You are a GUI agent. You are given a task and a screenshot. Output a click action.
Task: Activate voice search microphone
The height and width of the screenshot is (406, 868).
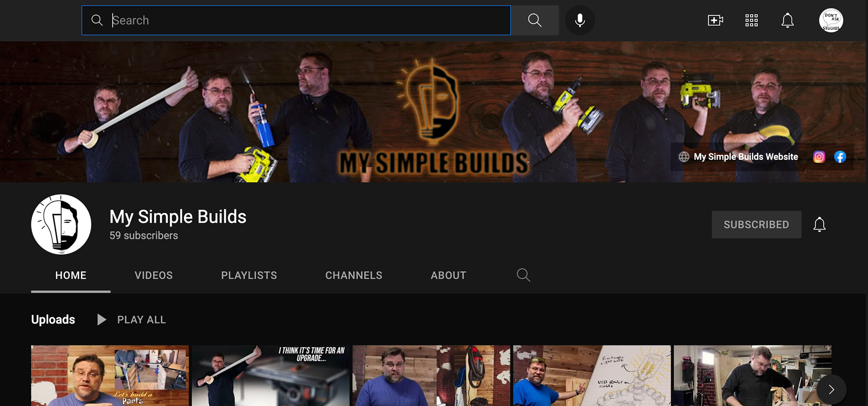tap(580, 20)
